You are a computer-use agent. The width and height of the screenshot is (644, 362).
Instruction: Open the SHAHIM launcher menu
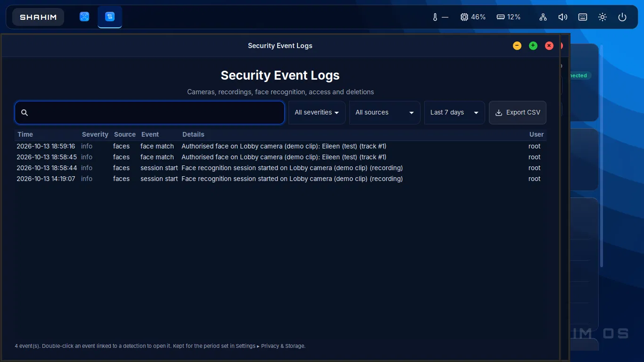[38, 17]
